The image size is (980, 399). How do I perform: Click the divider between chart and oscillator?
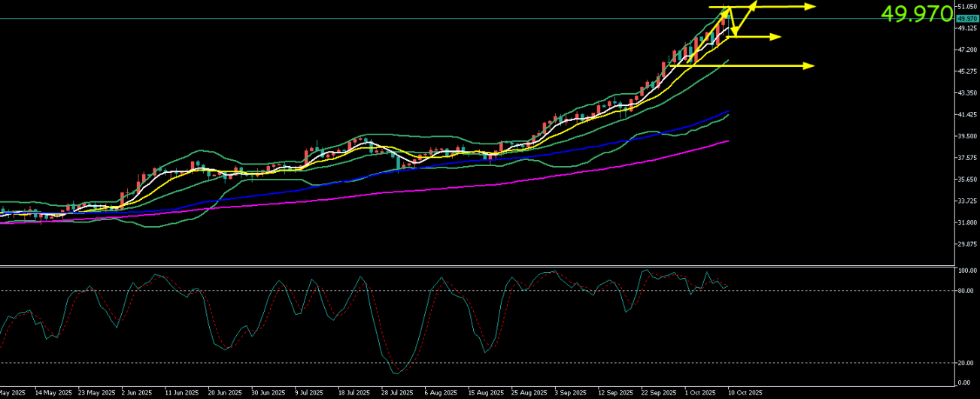click(481, 265)
